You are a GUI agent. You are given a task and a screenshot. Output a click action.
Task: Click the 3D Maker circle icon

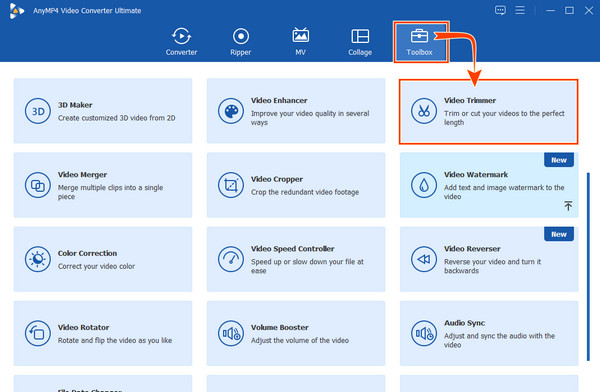click(38, 111)
